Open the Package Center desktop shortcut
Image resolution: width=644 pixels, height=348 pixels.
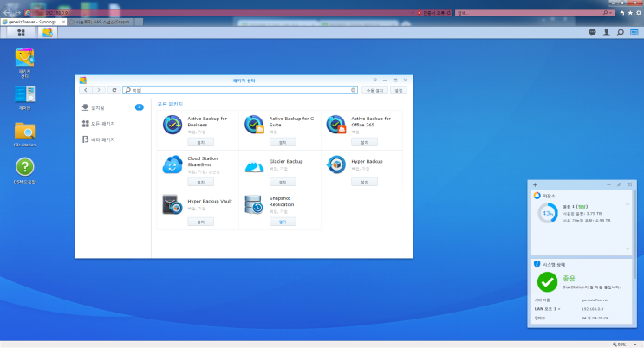pyautogui.click(x=24, y=62)
